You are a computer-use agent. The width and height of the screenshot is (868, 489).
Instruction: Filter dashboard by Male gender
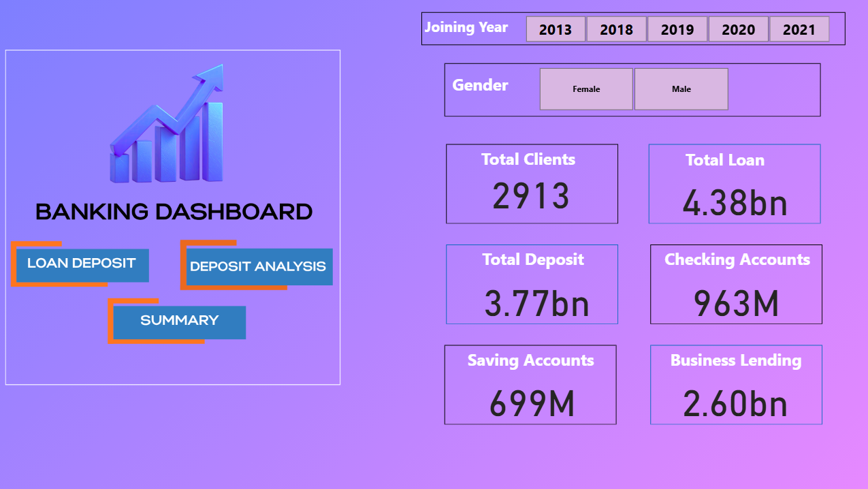click(x=681, y=89)
